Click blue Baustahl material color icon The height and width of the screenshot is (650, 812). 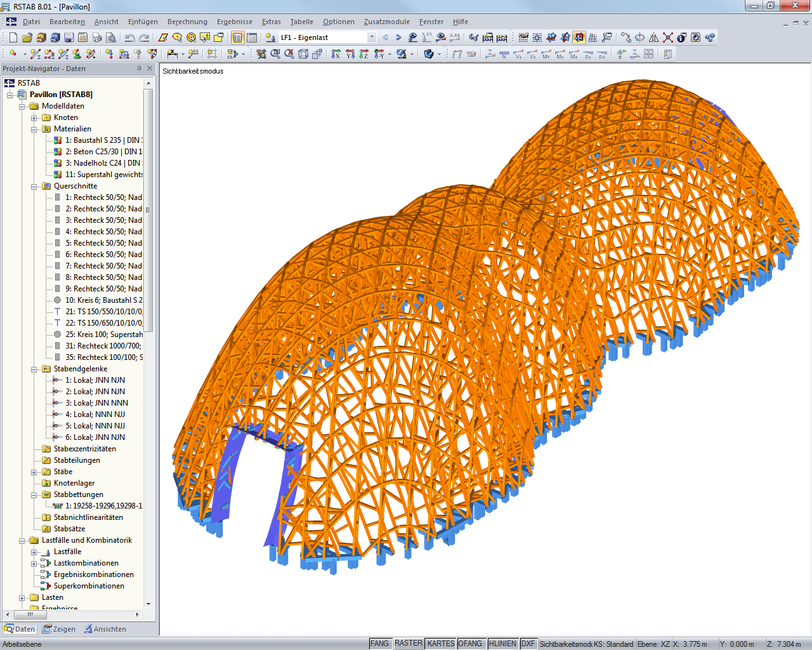pyautogui.click(x=58, y=140)
